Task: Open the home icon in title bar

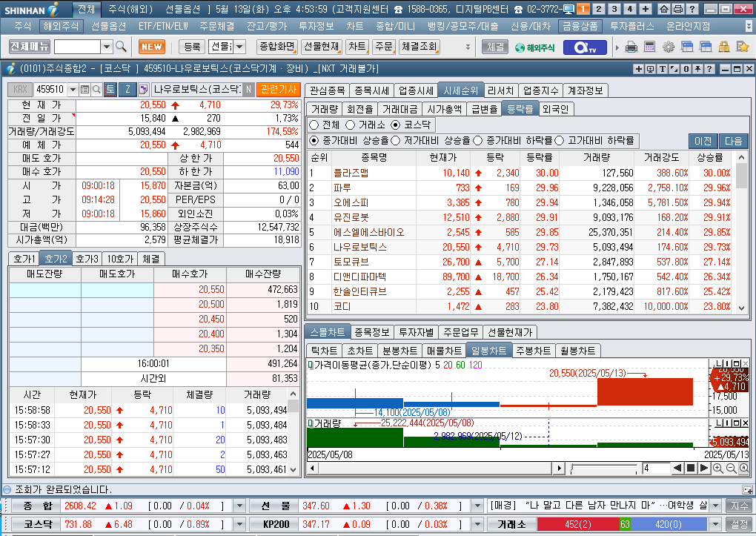Action: (x=664, y=9)
